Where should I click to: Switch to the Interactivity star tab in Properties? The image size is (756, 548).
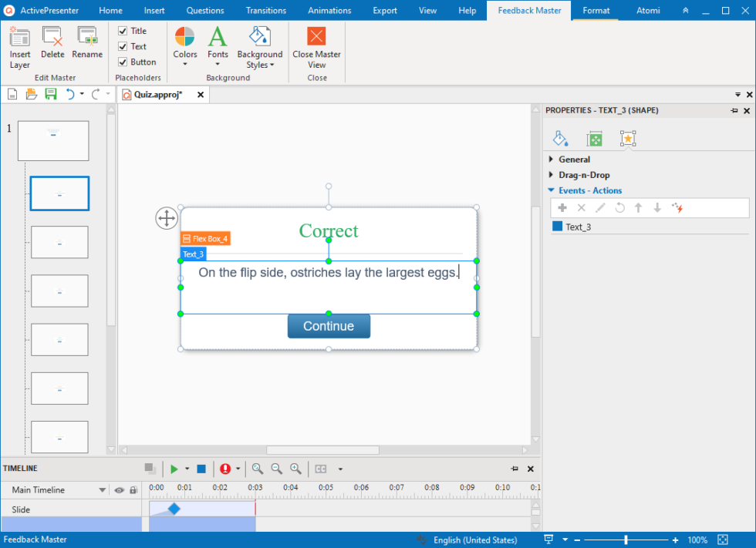coord(628,139)
